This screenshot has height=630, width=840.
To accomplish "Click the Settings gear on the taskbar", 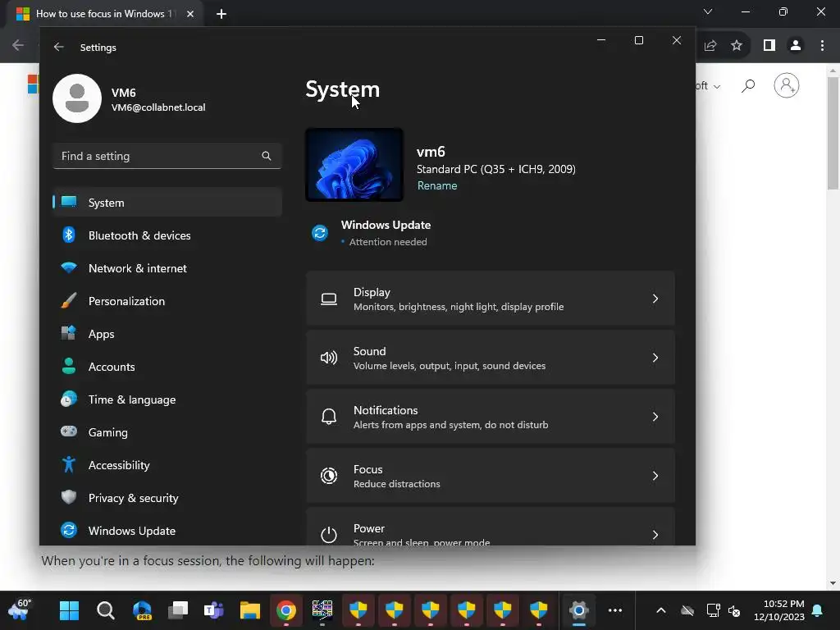I will [579, 610].
